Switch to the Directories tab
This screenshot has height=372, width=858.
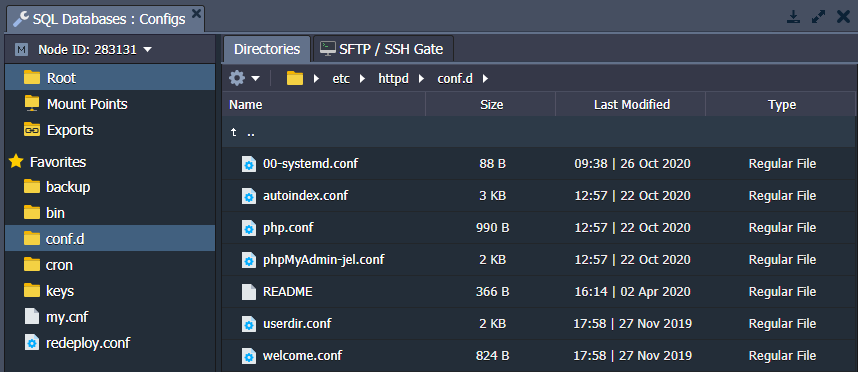pyautogui.click(x=267, y=49)
